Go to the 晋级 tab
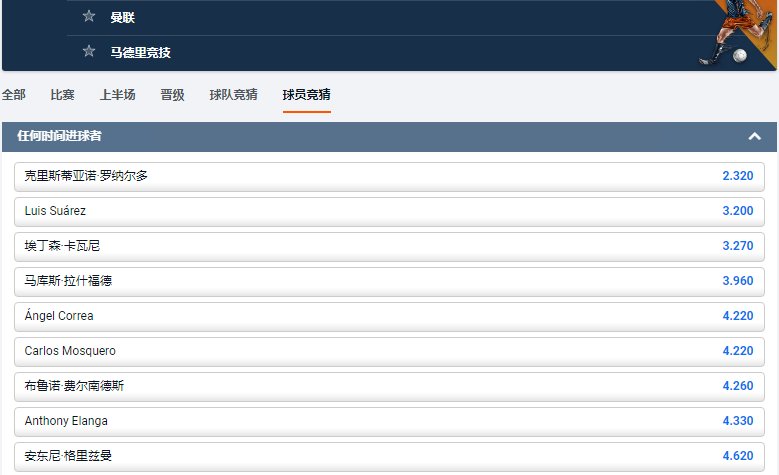 172,95
